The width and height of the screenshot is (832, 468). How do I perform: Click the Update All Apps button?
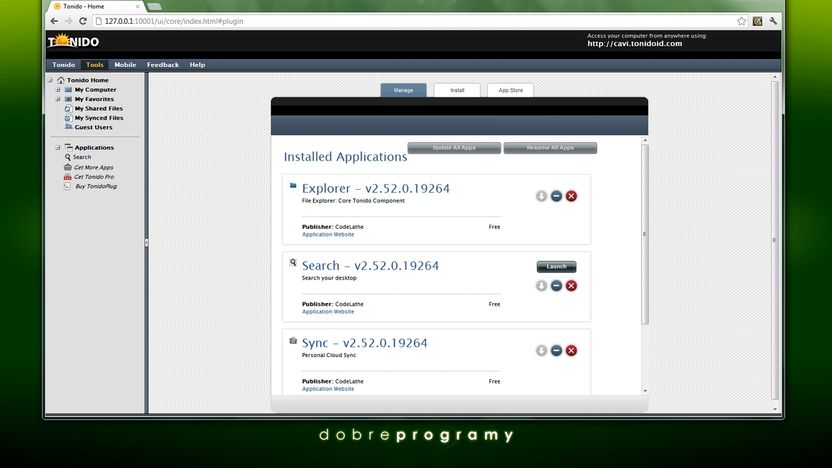(x=454, y=148)
